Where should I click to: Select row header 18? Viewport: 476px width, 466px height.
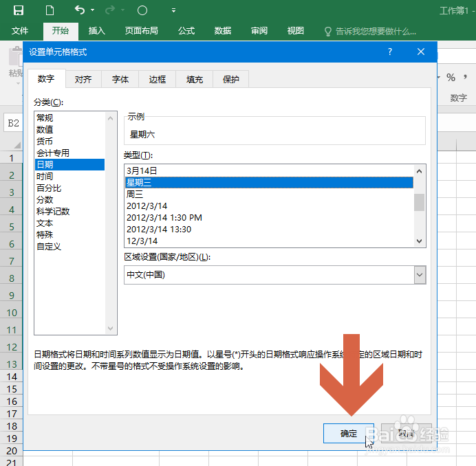(12, 426)
